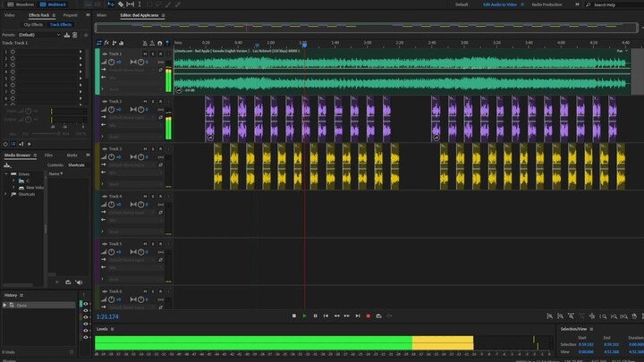Viewport: 644px width, 362px height.
Task: Open the Effects Rack tab
Action: point(39,15)
